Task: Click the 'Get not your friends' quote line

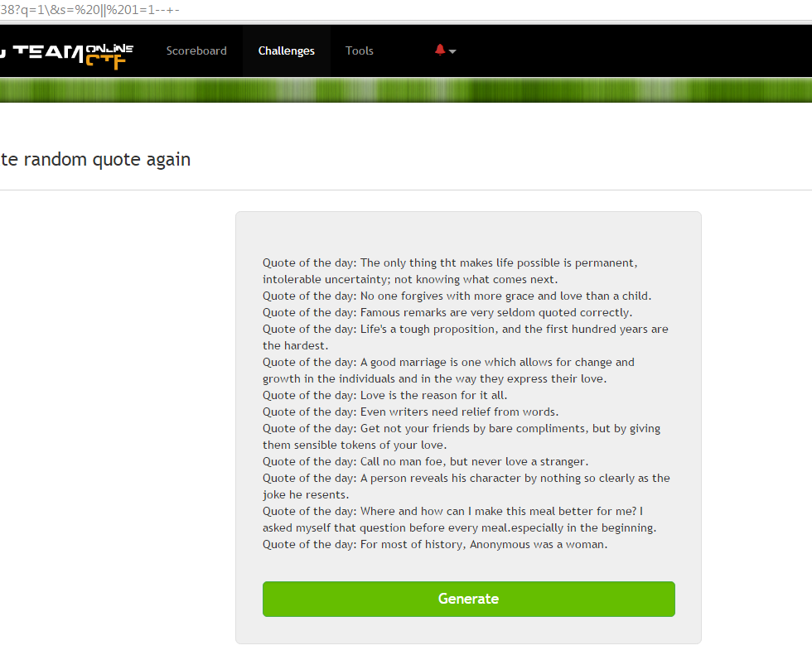Action: [x=461, y=428]
